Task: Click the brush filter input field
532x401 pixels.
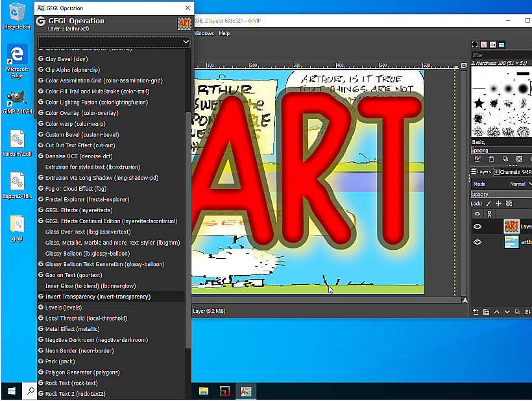Action: point(502,55)
